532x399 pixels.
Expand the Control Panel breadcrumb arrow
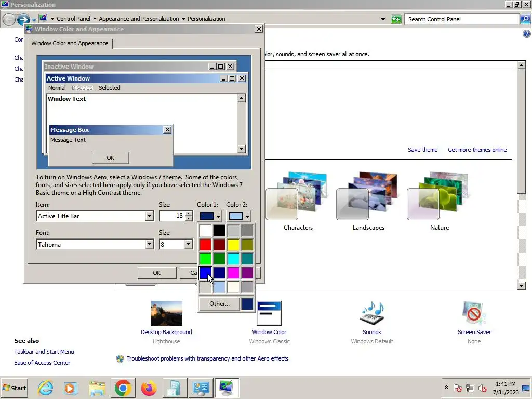click(95, 19)
